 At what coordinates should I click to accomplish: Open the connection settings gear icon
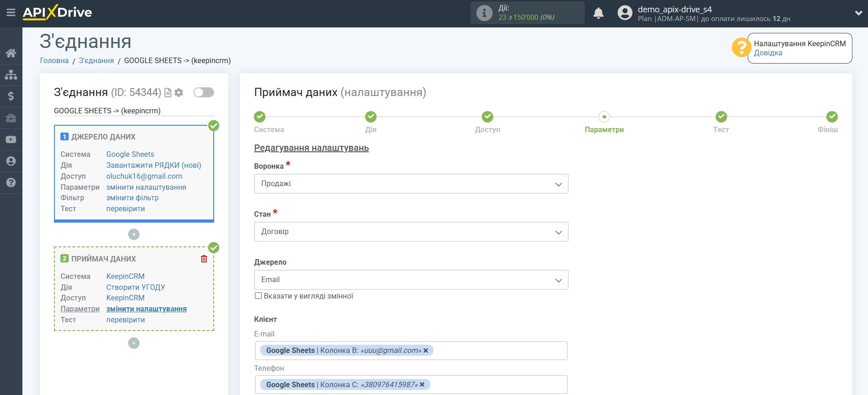coord(179,92)
